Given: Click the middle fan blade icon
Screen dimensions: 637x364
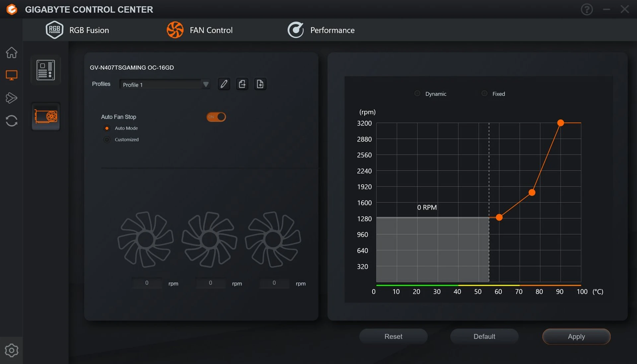Looking at the screenshot, I should tap(209, 240).
